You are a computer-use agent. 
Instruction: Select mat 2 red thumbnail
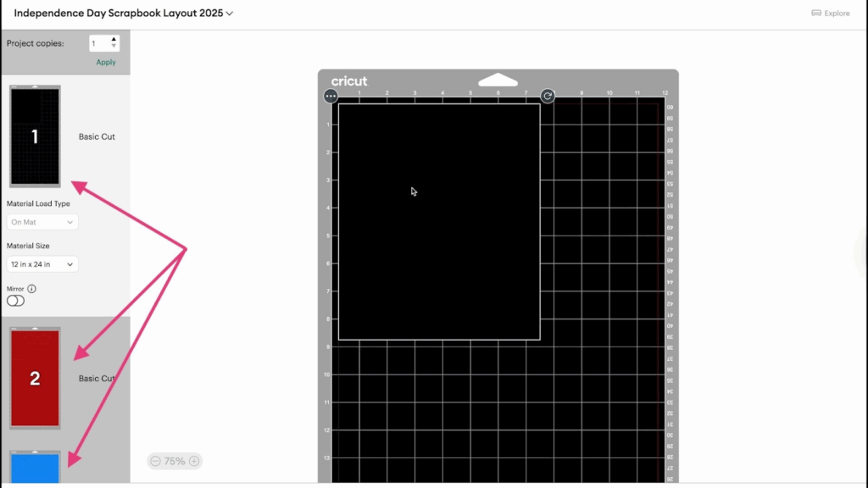point(35,378)
